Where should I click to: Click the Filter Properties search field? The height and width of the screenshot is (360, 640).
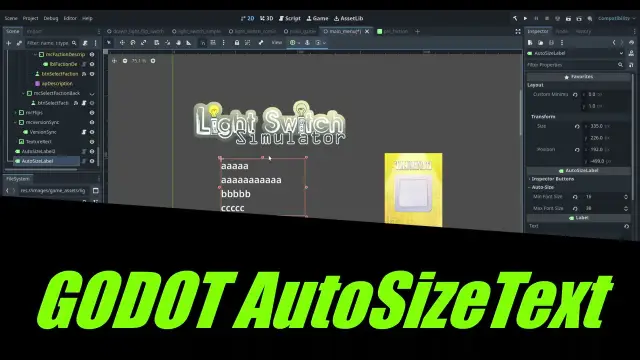(x=575, y=65)
